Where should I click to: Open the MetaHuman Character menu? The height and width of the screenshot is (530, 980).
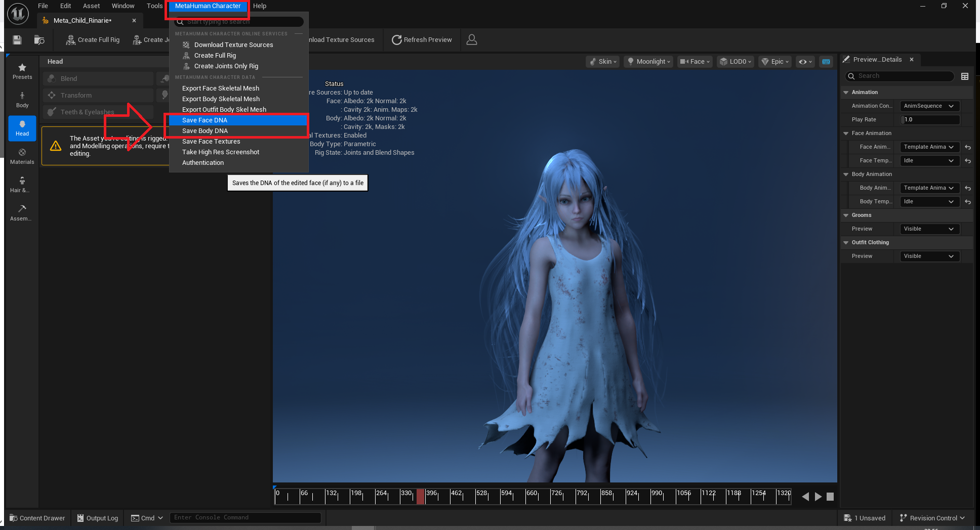[208, 6]
